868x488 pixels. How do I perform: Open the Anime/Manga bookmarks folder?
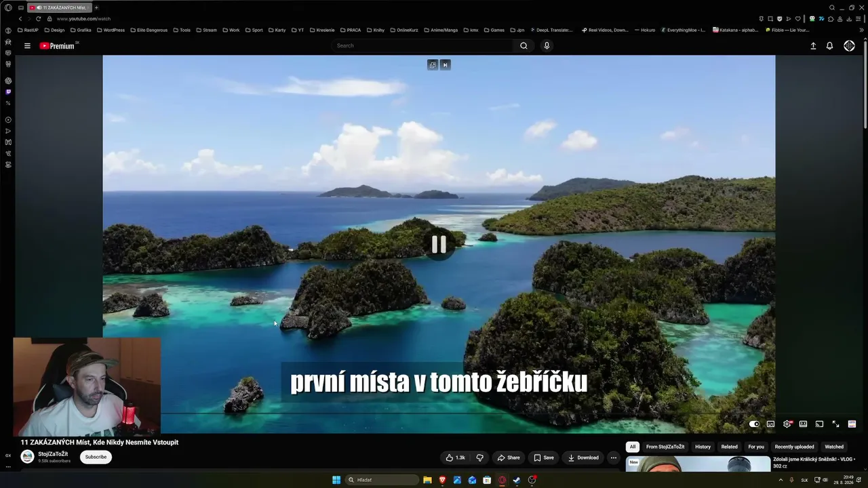tap(440, 30)
